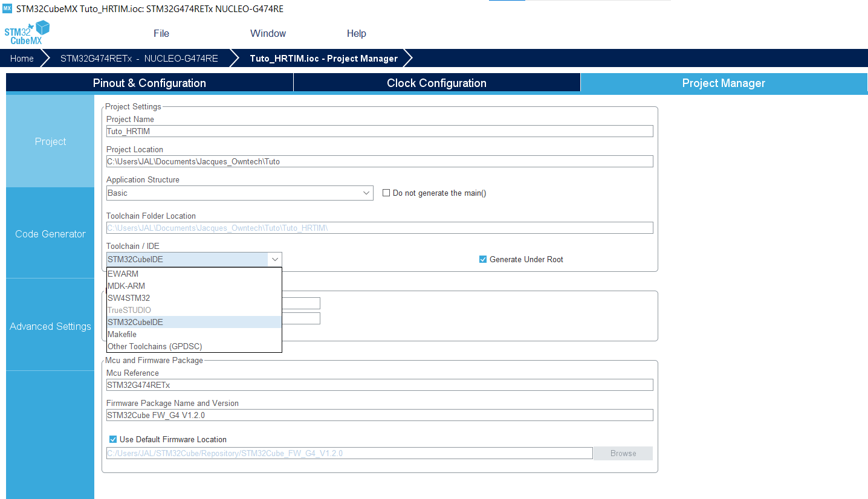The height and width of the screenshot is (499, 868).
Task: Open the Application Structure dropdown
Action: [x=240, y=193]
